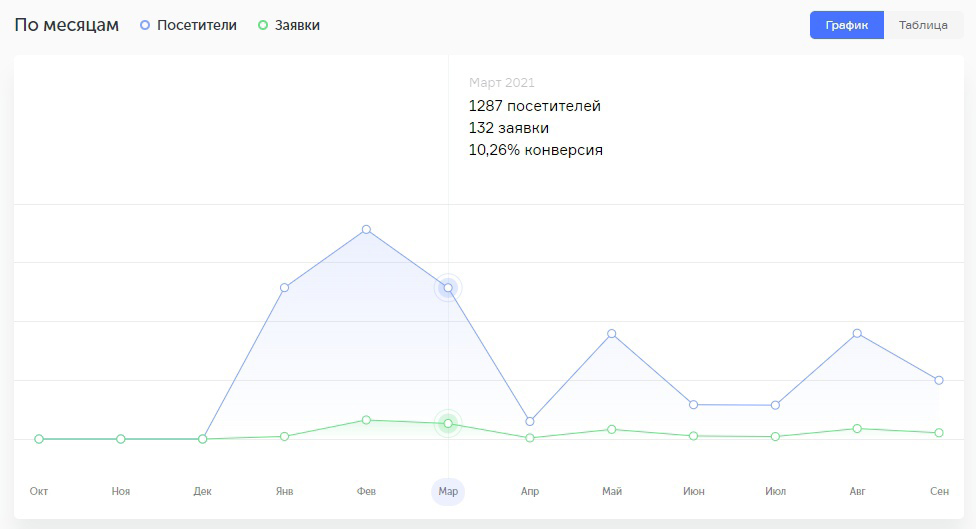The width and height of the screenshot is (976, 529).
Task: Click the 1287 посетителей tooltip line
Action: click(535, 106)
